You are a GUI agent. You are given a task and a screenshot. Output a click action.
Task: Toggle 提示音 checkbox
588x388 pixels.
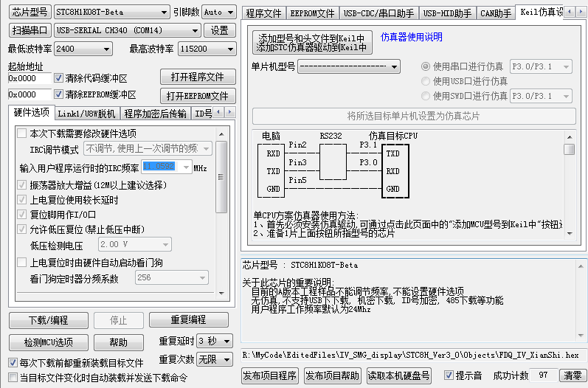click(x=449, y=375)
